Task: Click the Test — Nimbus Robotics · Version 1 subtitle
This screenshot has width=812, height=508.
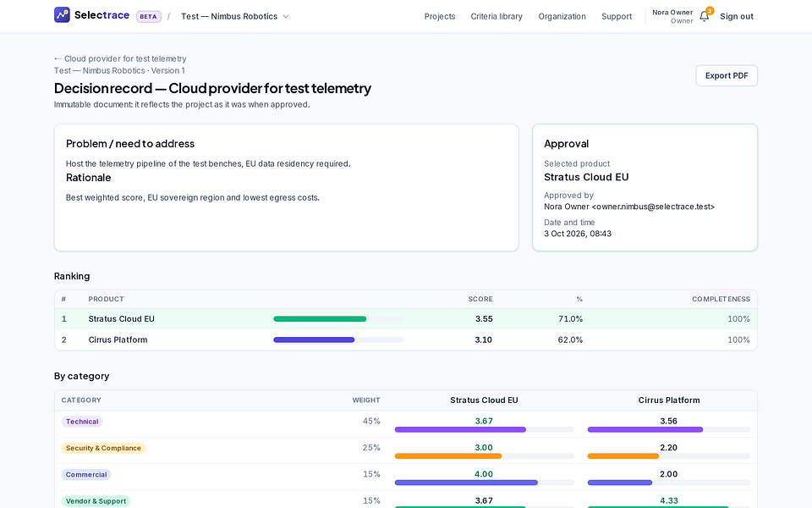Action: point(119,70)
